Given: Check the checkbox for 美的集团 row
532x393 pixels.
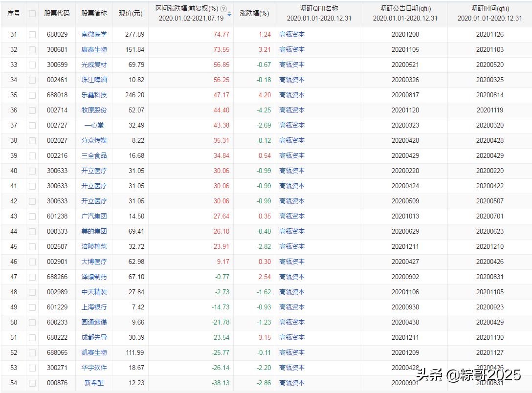Looking at the screenshot, I should tap(32, 231).
